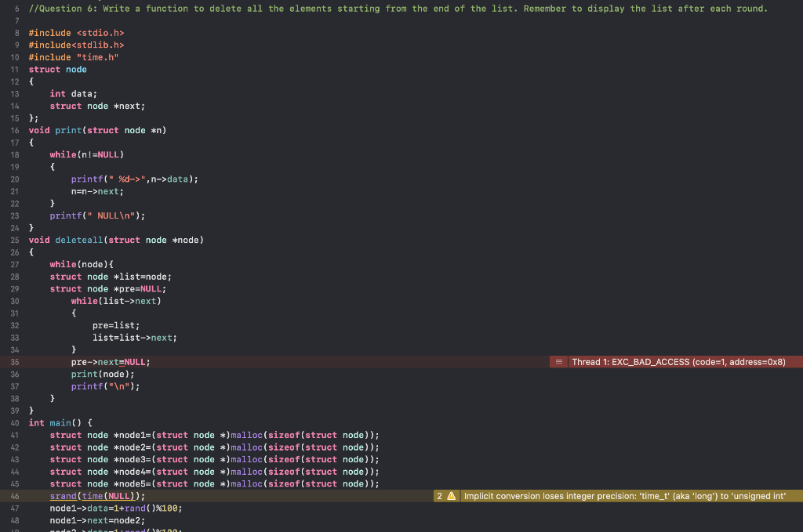
Task: Click the list icon on the EXC_BAD_ACCESS annotation
Action: coord(558,361)
